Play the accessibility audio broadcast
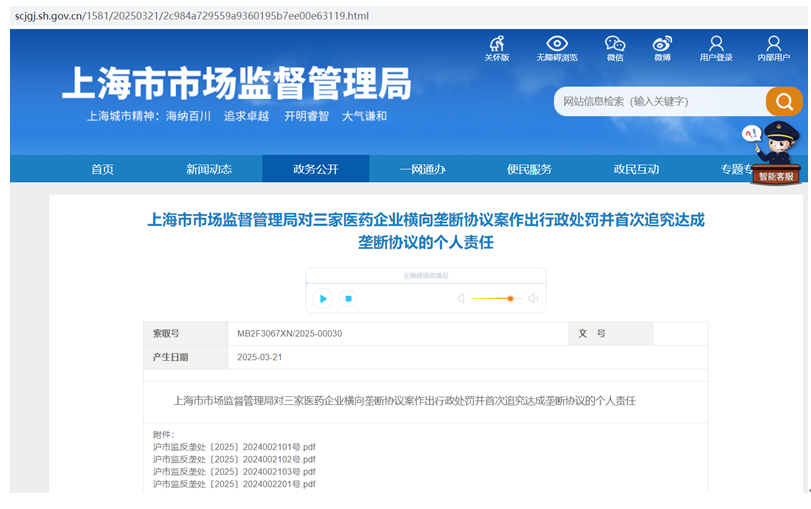 click(323, 298)
